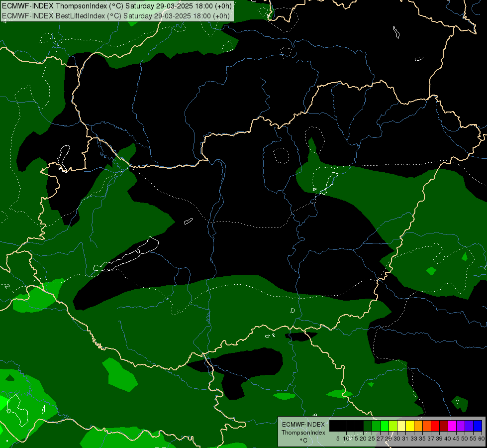Click the legend tick label 10
This screenshot has width=487, height=448.
point(346,439)
